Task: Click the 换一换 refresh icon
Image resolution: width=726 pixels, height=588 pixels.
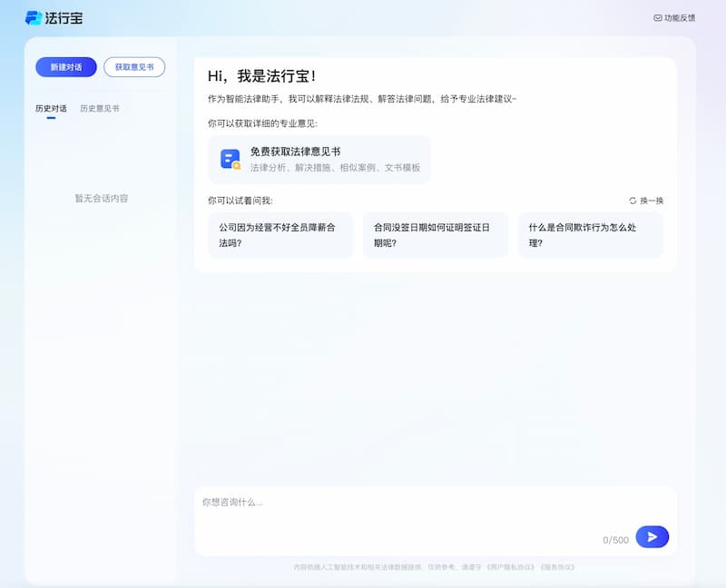Action: pyautogui.click(x=633, y=201)
